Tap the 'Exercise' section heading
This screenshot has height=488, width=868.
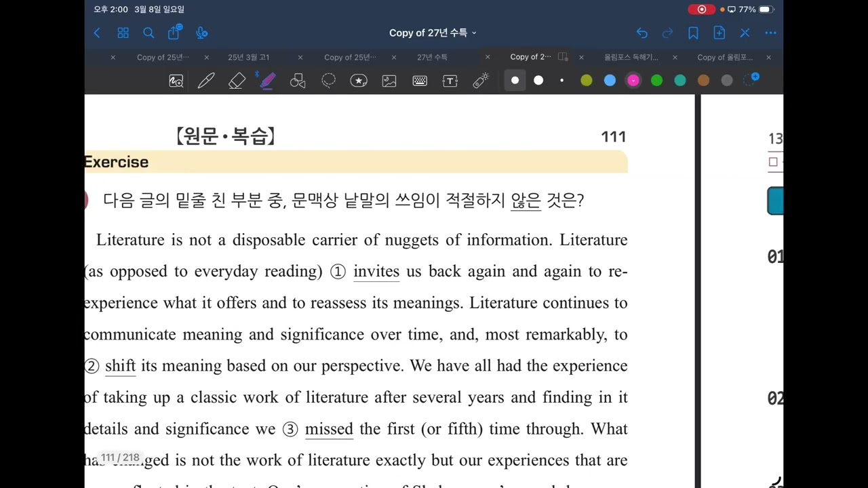(x=116, y=162)
